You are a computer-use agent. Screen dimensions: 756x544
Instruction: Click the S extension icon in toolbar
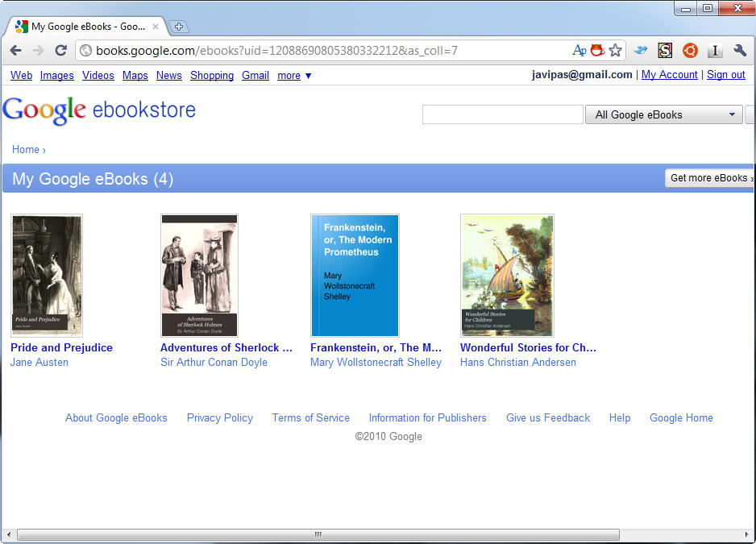pos(666,50)
